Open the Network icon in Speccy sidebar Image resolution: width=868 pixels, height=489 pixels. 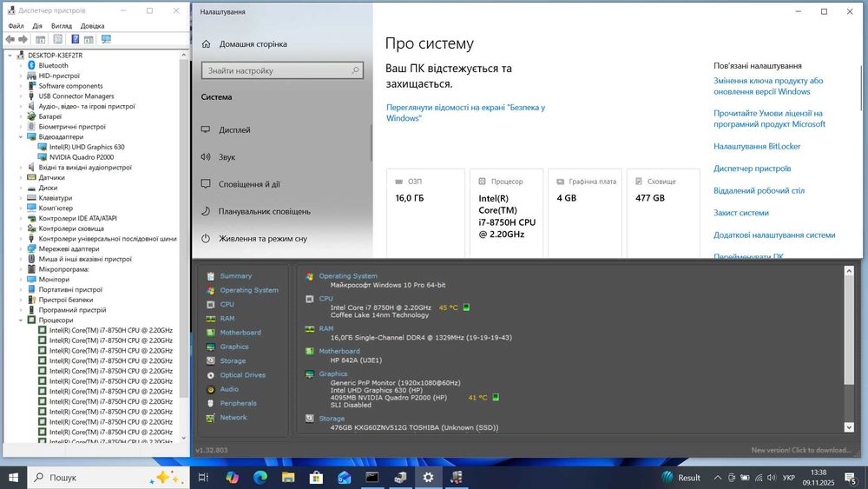click(x=210, y=418)
